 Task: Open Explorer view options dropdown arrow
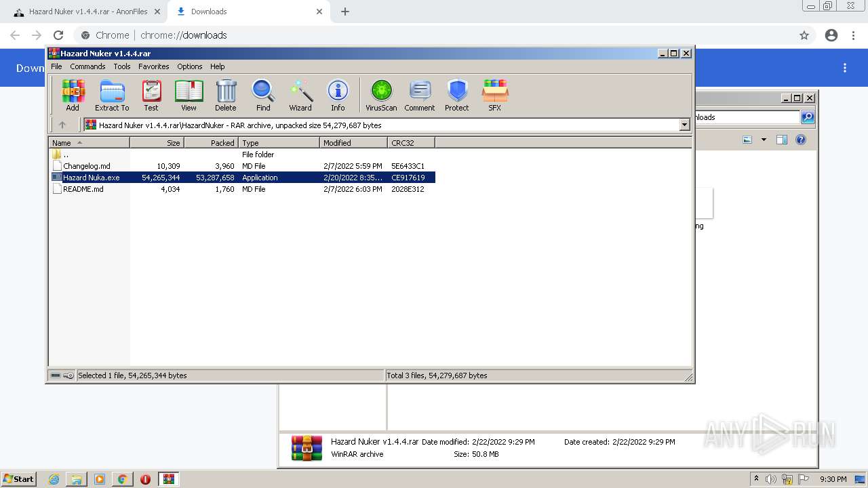[764, 140]
